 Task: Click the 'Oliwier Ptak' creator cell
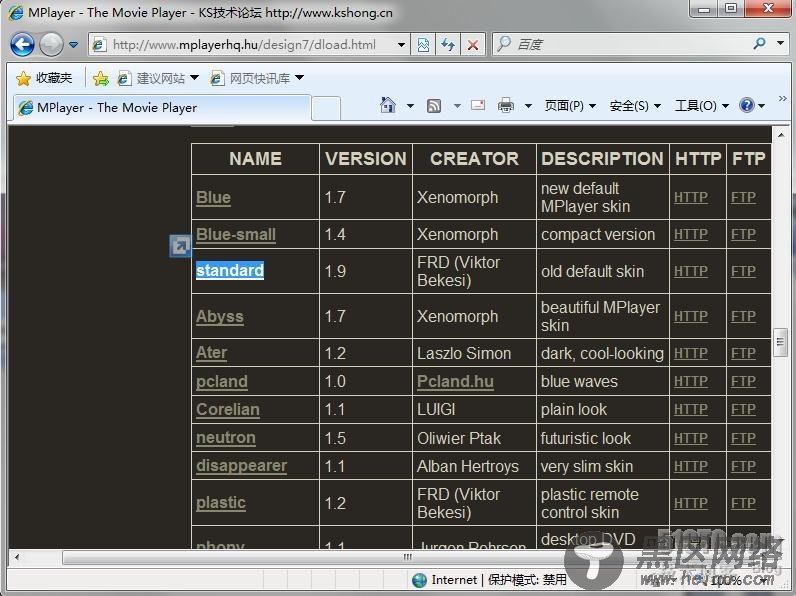point(475,438)
